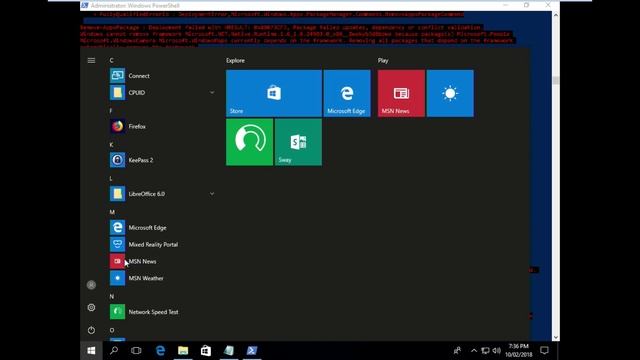Open Store from the taskbar
640x360 pixels.
click(206, 351)
